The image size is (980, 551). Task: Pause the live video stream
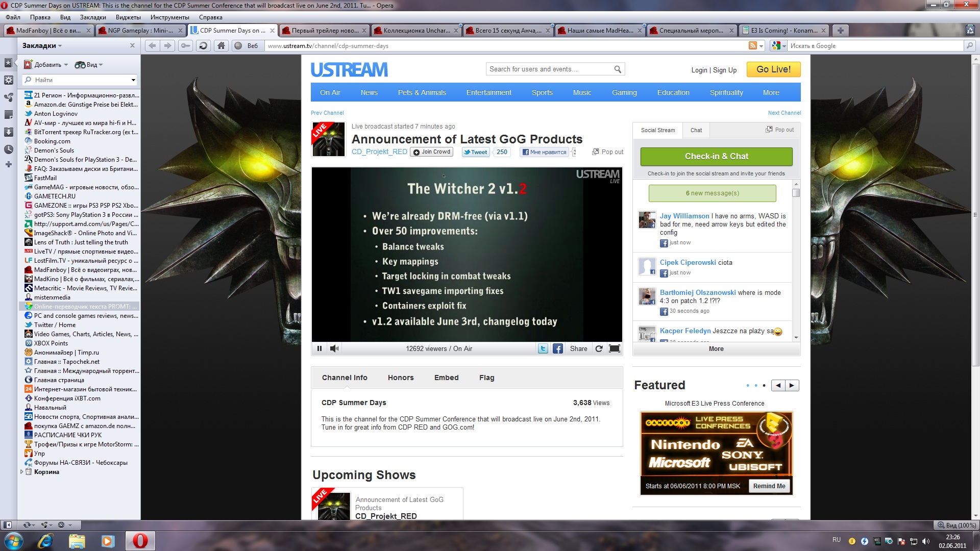coord(320,348)
